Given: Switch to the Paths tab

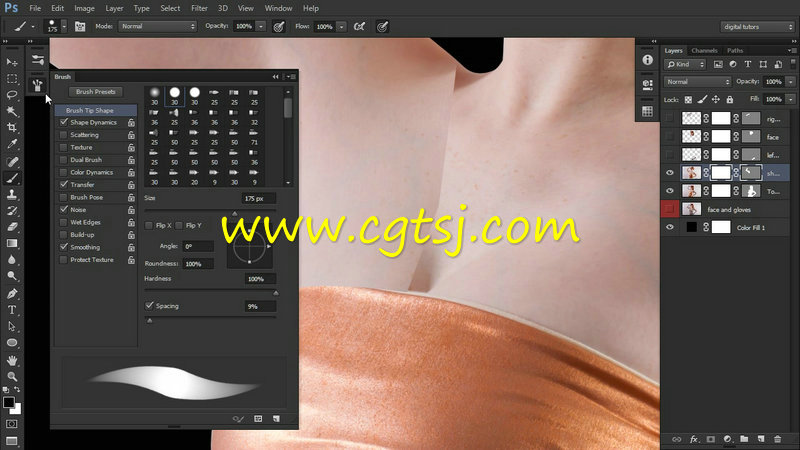Looking at the screenshot, I should coord(735,51).
